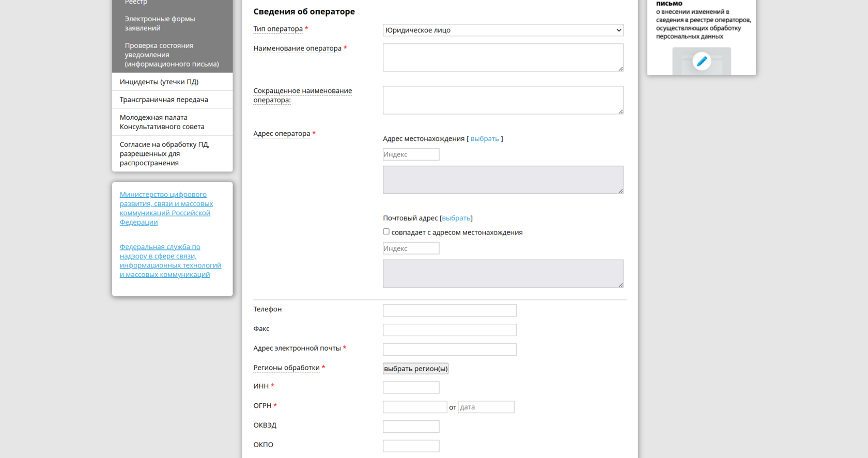Open the Тип оператора dropdown
The height and width of the screenshot is (458, 868).
point(503,30)
